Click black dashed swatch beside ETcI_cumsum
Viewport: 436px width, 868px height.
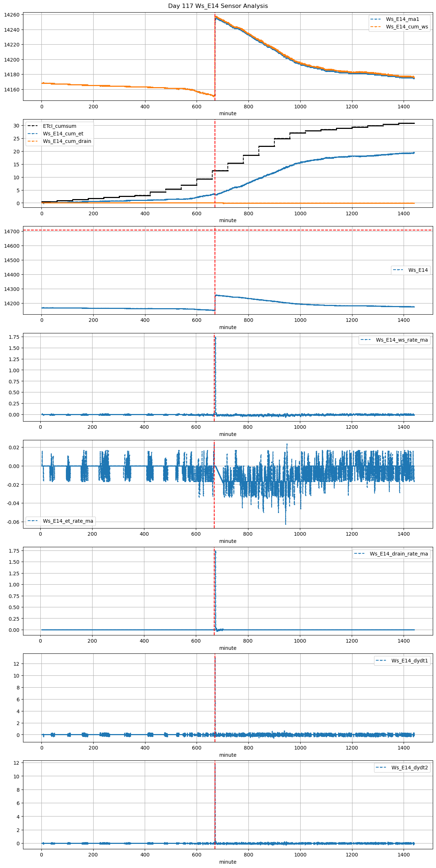pos(32,126)
